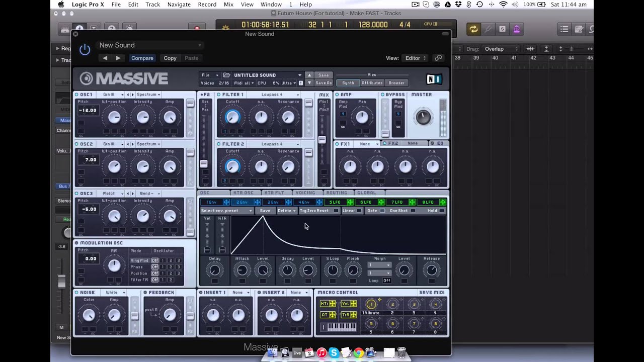Grab the 8 LFO modulation drag handle
The width and height of the screenshot is (644, 362).
coord(443,202)
